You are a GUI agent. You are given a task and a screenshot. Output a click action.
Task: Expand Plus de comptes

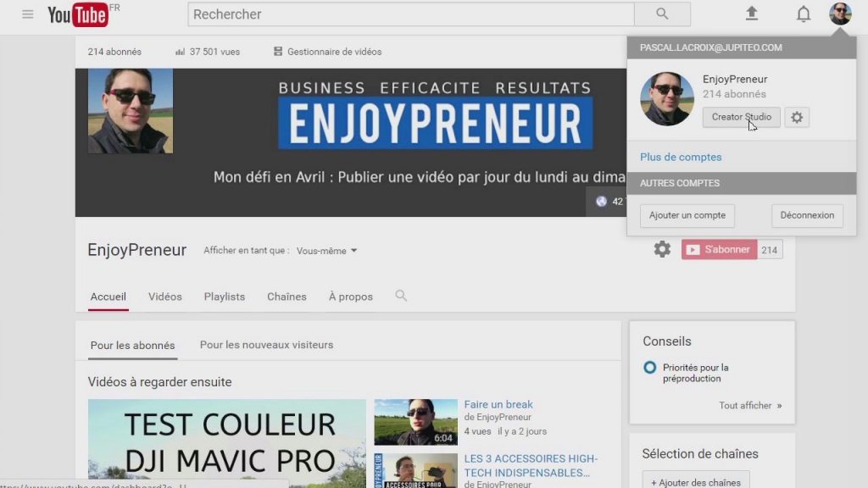coord(681,157)
